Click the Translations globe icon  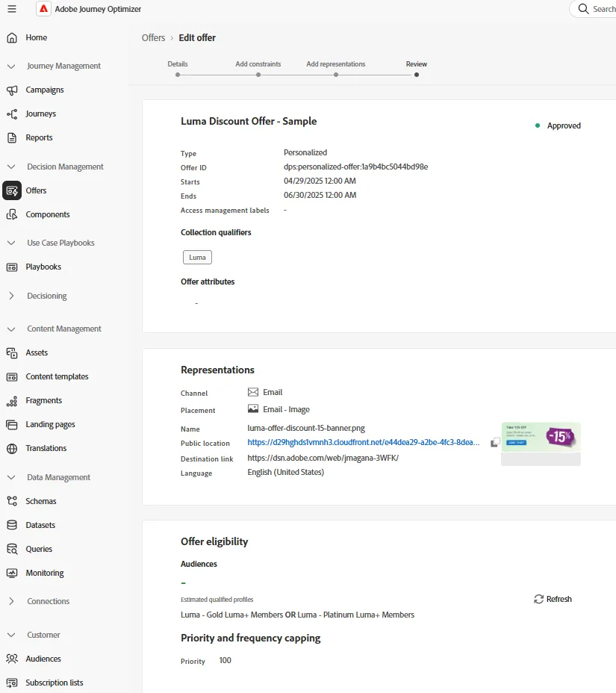pos(12,449)
